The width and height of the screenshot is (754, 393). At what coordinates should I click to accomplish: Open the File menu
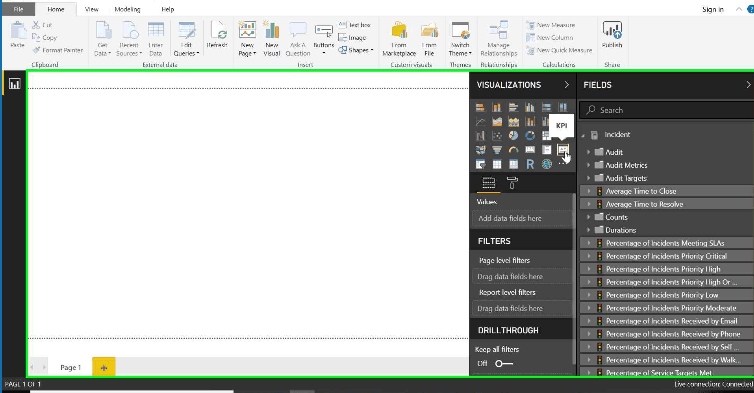[18, 9]
